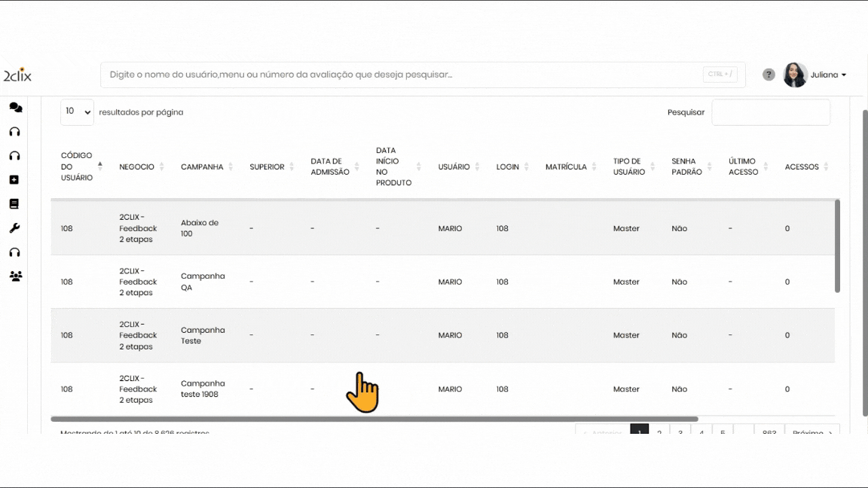The image size is (868, 488).
Task: Click the vertical table scrollbar
Action: (837, 246)
